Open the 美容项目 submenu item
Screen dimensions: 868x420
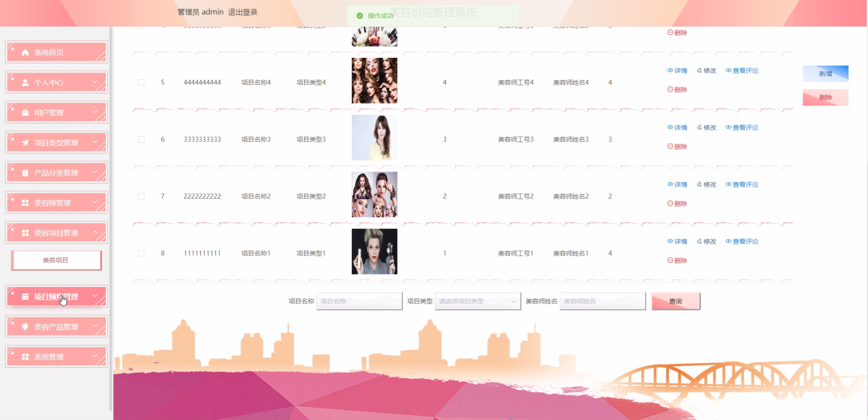coord(56,260)
